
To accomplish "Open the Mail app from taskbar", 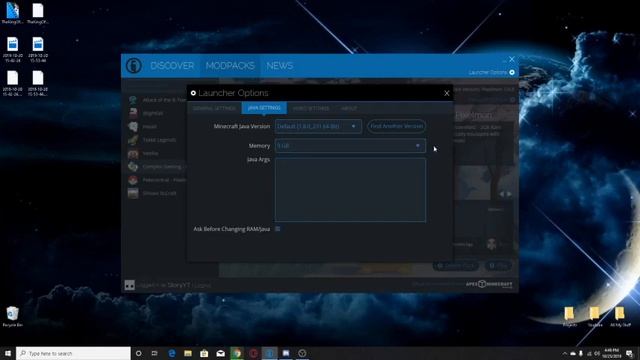I will (220, 353).
